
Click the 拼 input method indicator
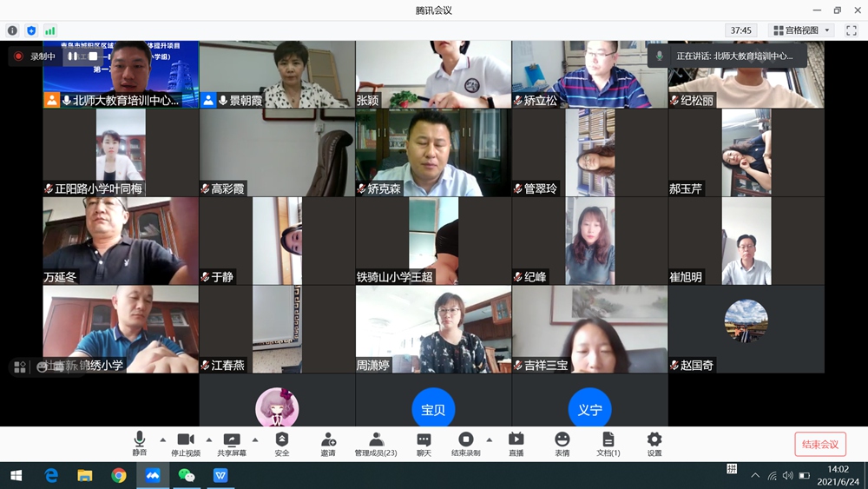731,468
